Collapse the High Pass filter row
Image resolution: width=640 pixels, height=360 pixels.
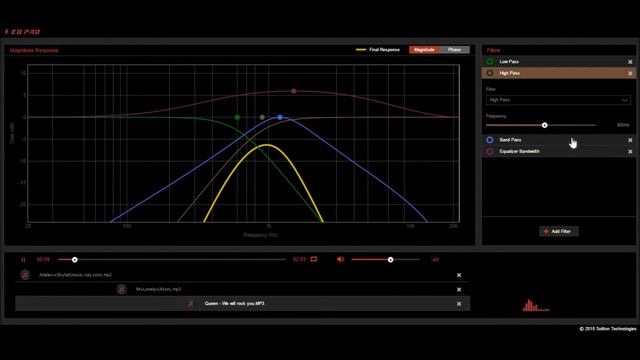click(559, 73)
